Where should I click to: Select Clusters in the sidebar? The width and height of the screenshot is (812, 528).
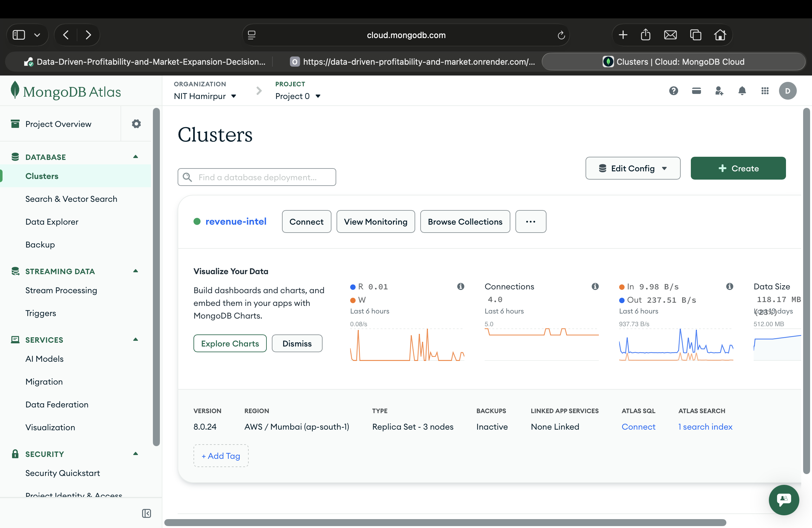tap(75, 176)
